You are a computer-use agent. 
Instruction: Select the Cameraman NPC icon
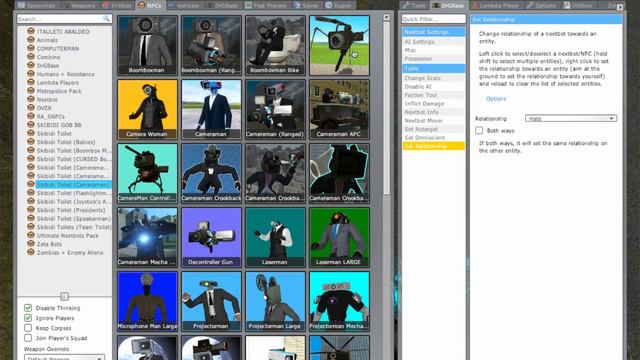211,109
